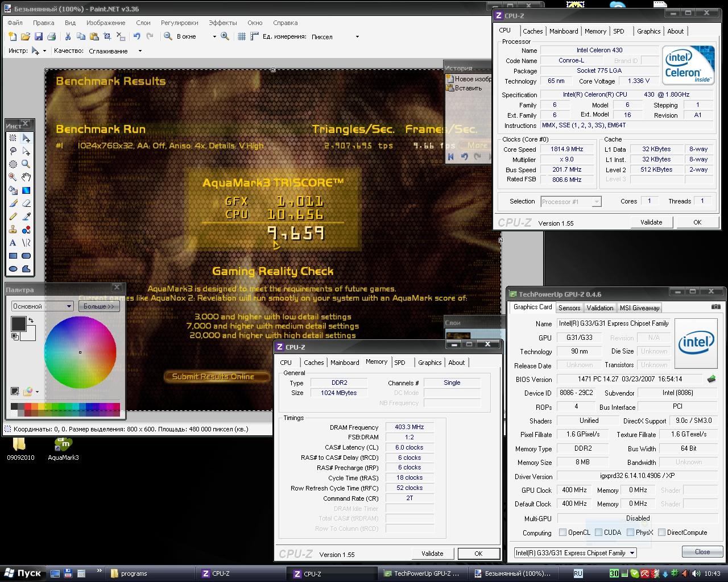Switch to Sensors tab in GPU-Z
This screenshot has width=728, height=582.
(x=569, y=308)
